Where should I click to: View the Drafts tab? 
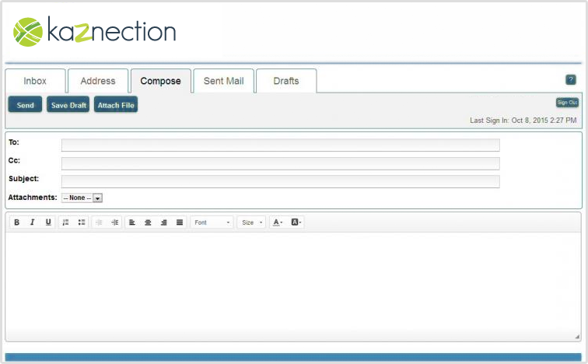point(286,81)
